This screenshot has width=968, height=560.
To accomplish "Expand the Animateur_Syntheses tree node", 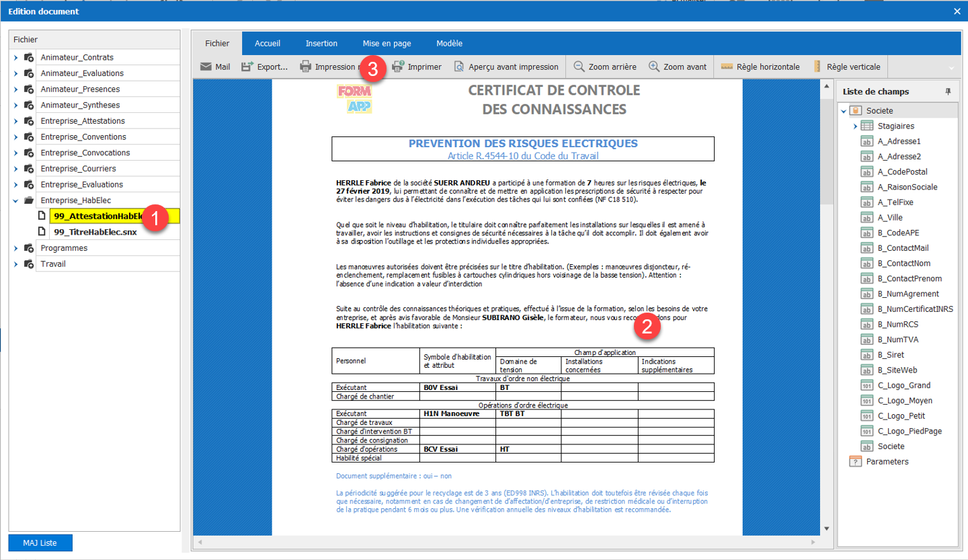I will point(15,106).
